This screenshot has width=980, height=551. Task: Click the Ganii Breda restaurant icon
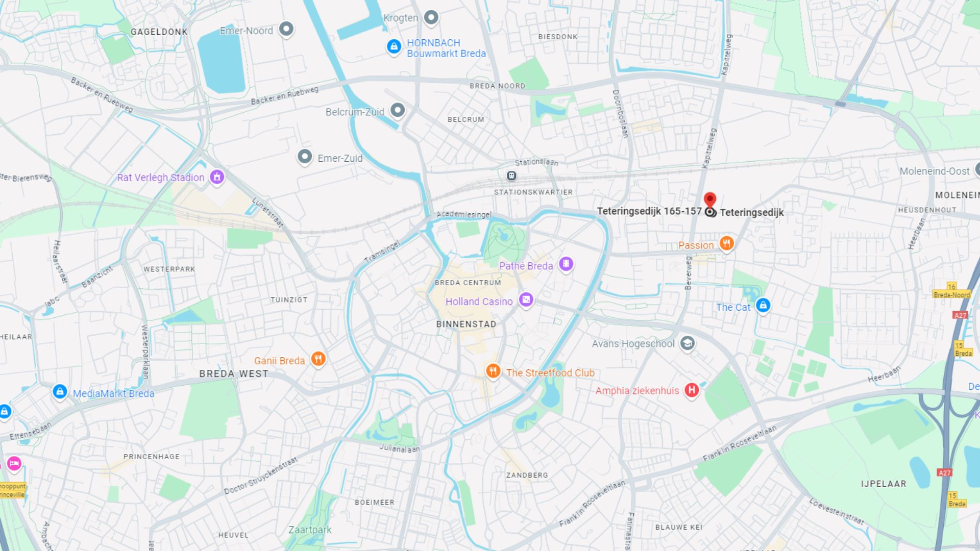(318, 359)
